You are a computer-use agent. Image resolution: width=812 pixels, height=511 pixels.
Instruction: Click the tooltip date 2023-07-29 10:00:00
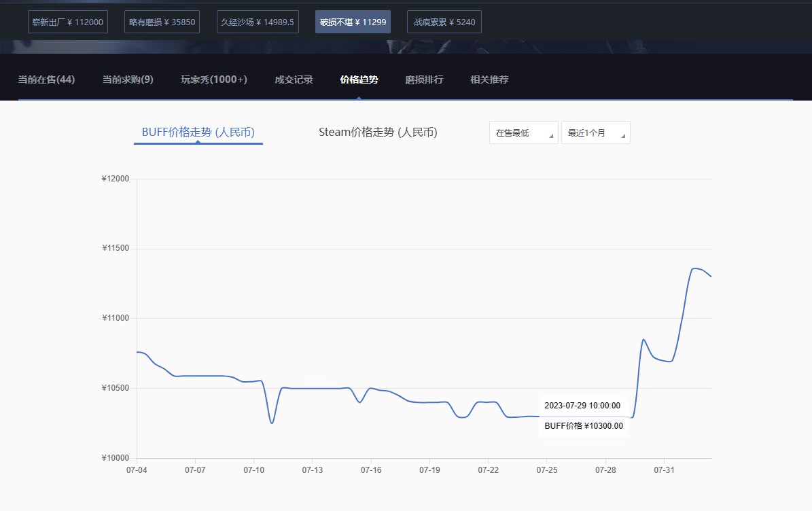[x=582, y=406]
